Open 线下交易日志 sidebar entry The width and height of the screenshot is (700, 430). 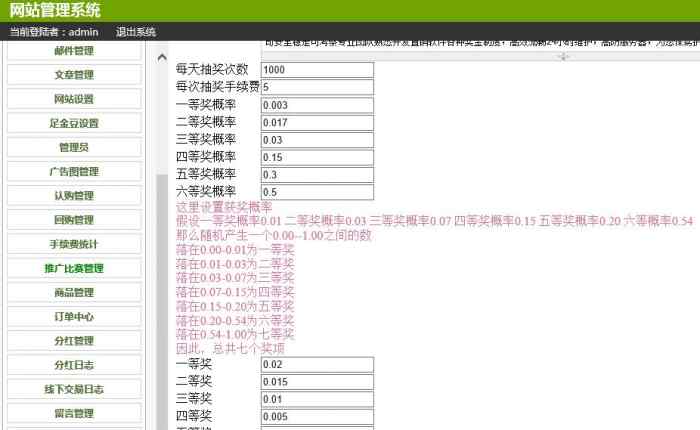coord(74,389)
